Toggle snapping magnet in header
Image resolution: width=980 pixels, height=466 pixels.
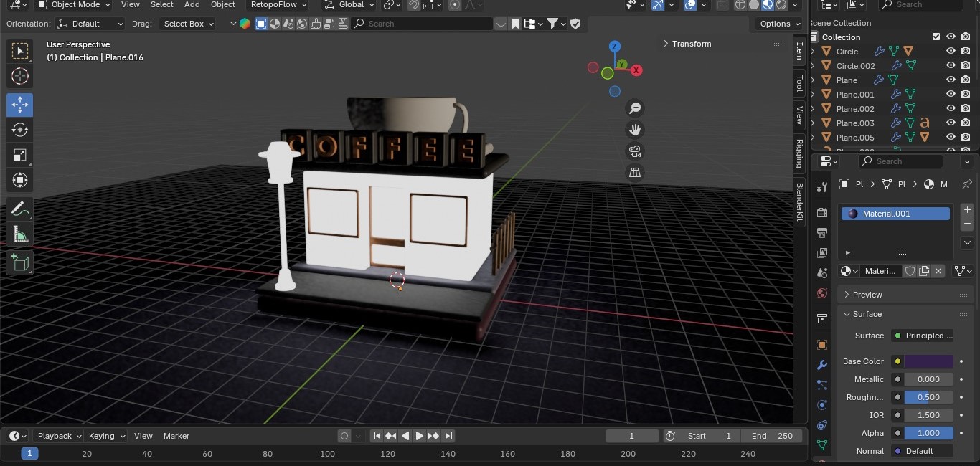[414, 4]
